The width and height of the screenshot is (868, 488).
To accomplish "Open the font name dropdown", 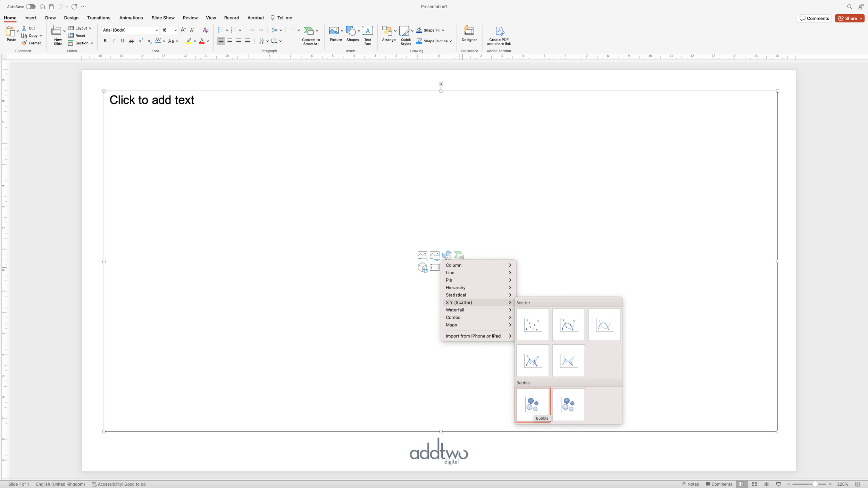I will pyautogui.click(x=156, y=30).
